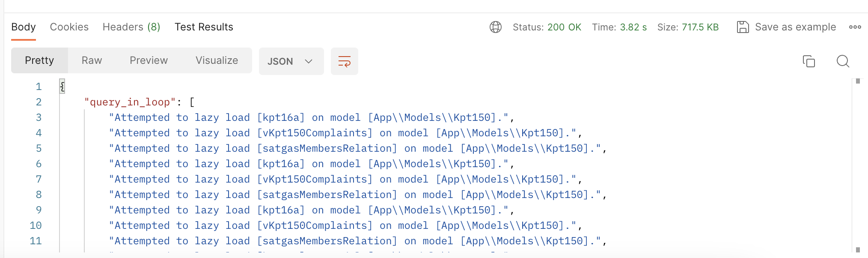This screenshot has width=868, height=258.
Task: Switch to Preview view mode
Action: pos(149,60)
